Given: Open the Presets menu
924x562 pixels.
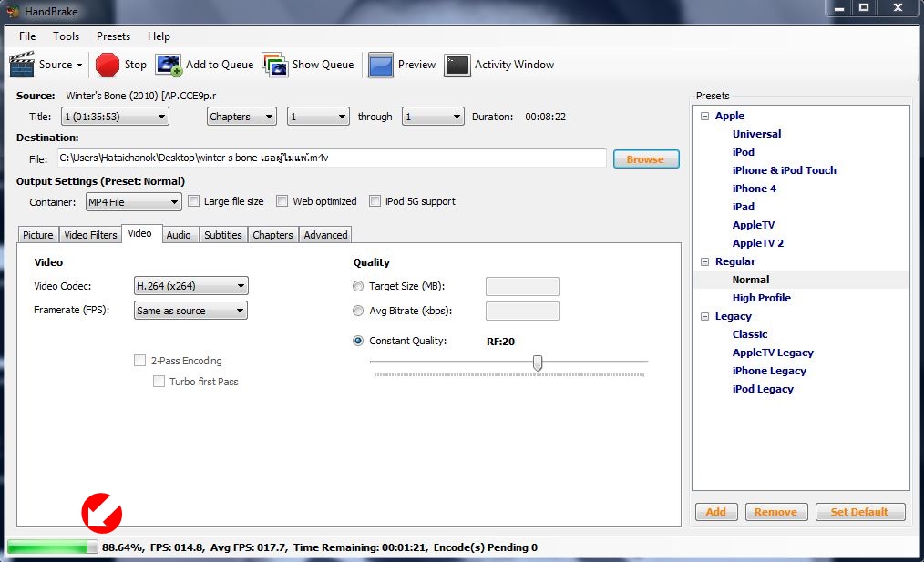Looking at the screenshot, I should 113,36.
